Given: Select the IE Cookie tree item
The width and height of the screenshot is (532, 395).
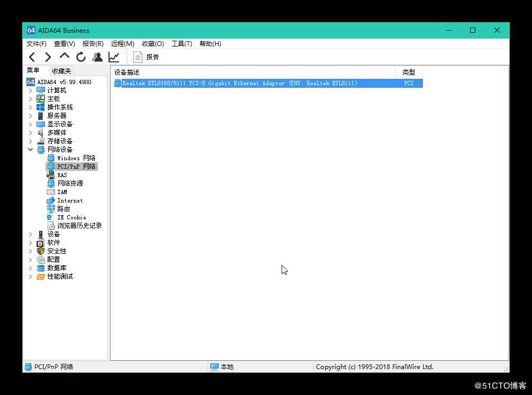Looking at the screenshot, I should pyautogui.click(x=67, y=217).
